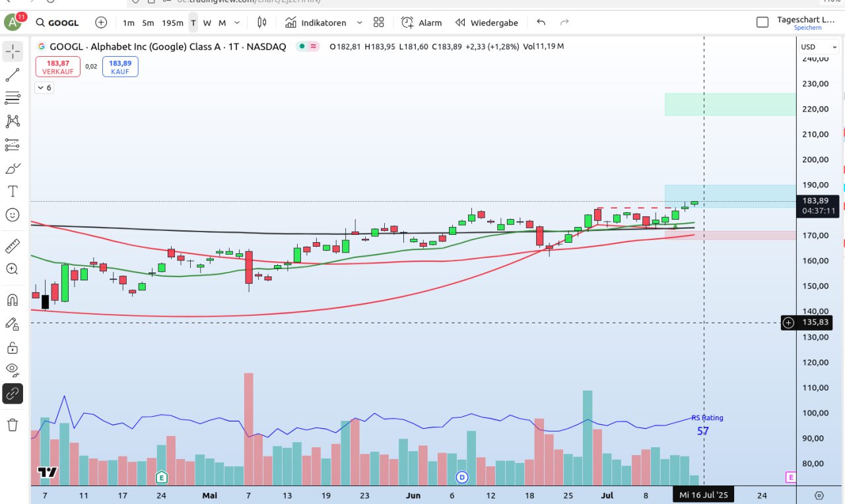Screen dimensions: 845x504
Task: Click the candlestick chart type icon
Action: [x=261, y=22]
